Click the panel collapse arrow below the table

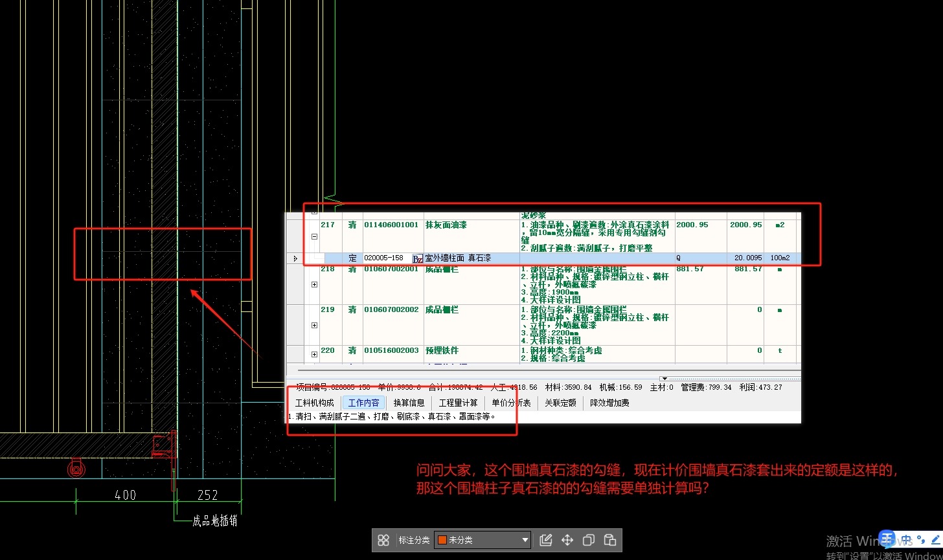point(663,378)
